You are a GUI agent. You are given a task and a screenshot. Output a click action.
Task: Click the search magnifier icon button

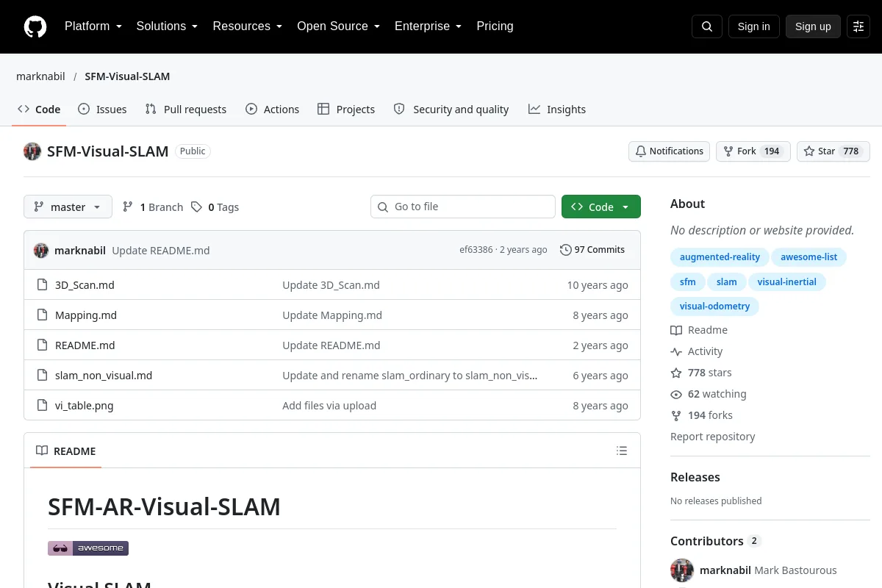(x=707, y=26)
